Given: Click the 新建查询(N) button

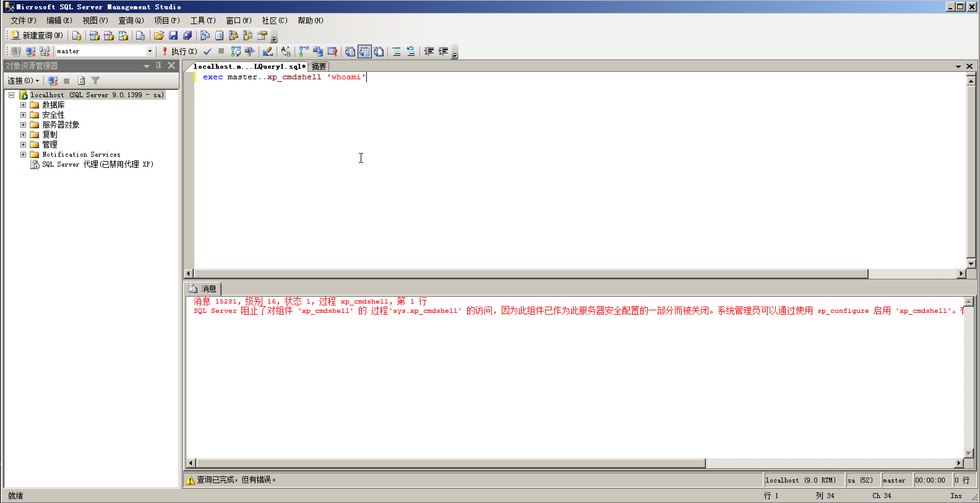Looking at the screenshot, I should 37,35.
